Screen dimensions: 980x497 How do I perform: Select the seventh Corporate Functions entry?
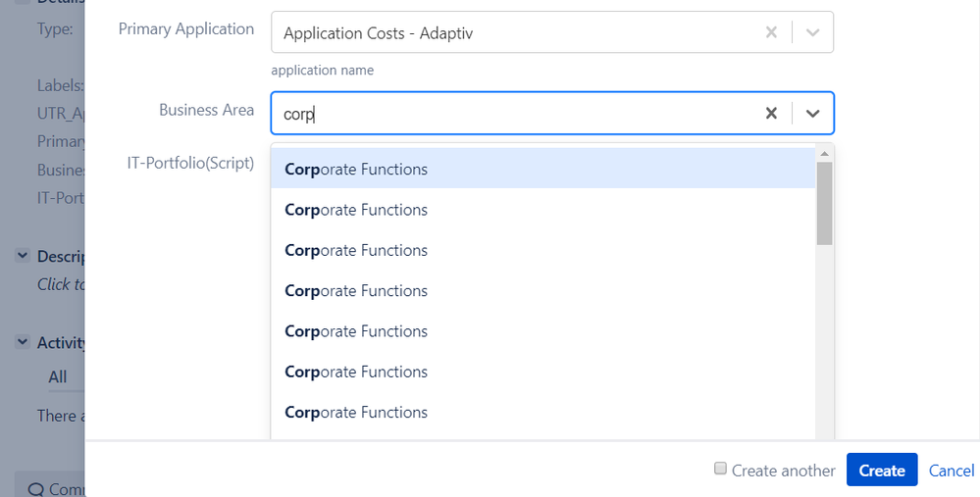543,412
